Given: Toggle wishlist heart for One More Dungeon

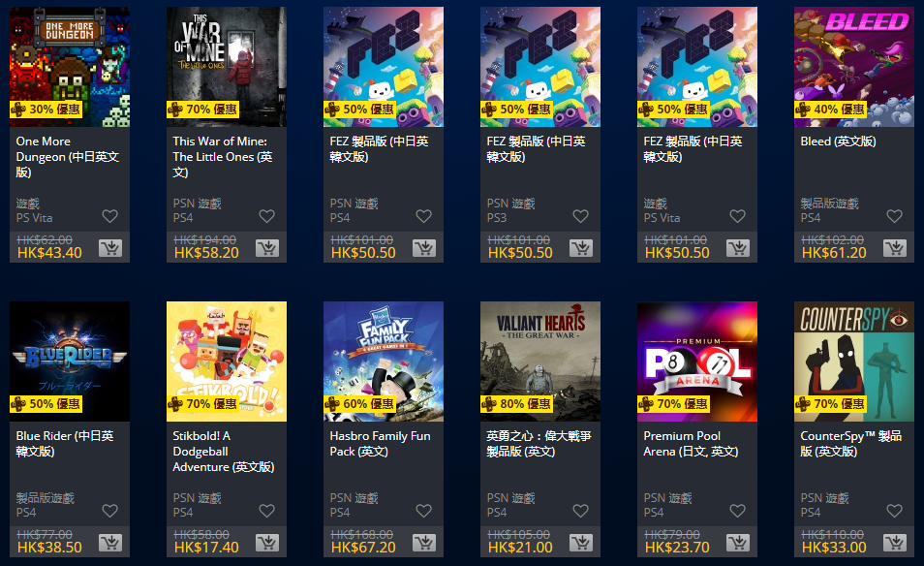Looking at the screenshot, I should 110,216.
